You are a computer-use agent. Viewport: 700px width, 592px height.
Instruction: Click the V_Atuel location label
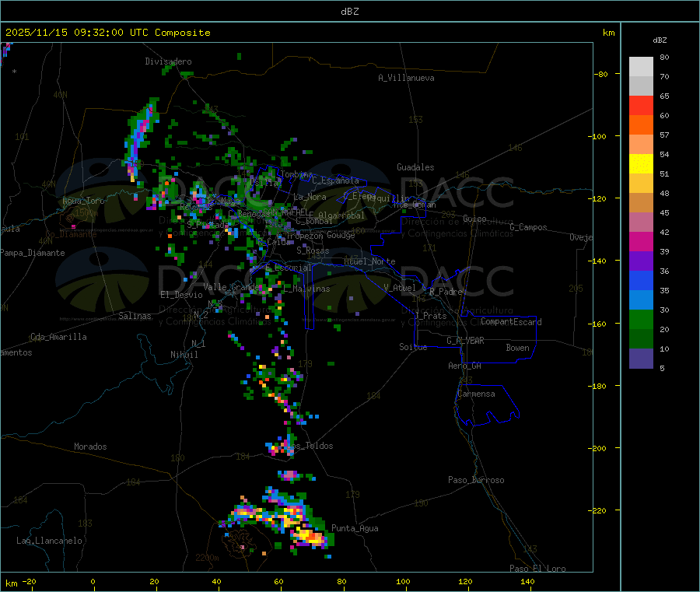pos(400,288)
